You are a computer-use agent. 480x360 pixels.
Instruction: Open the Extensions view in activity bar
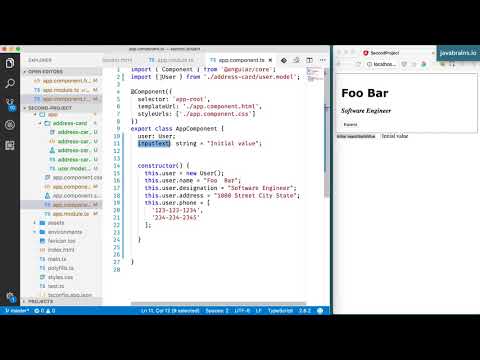[x=10, y=145]
